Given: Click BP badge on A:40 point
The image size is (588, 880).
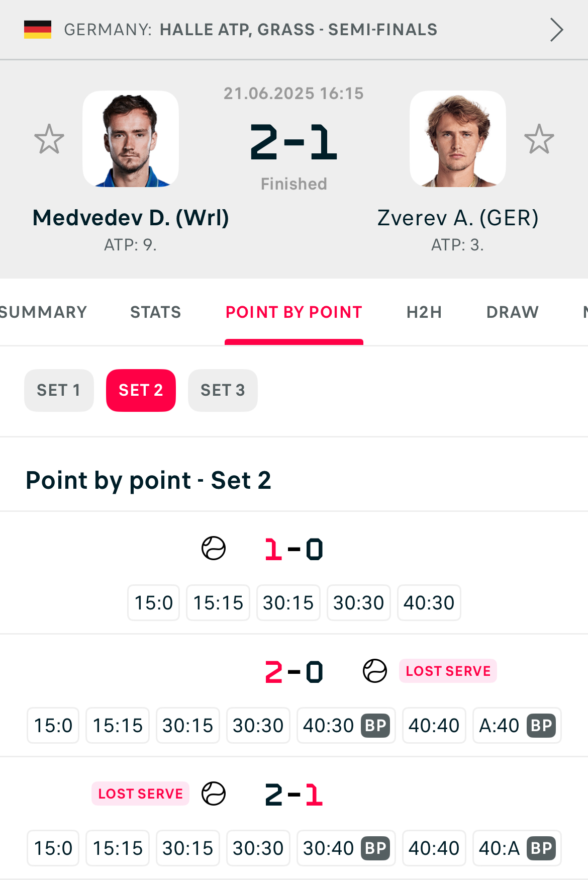Looking at the screenshot, I should point(541,726).
